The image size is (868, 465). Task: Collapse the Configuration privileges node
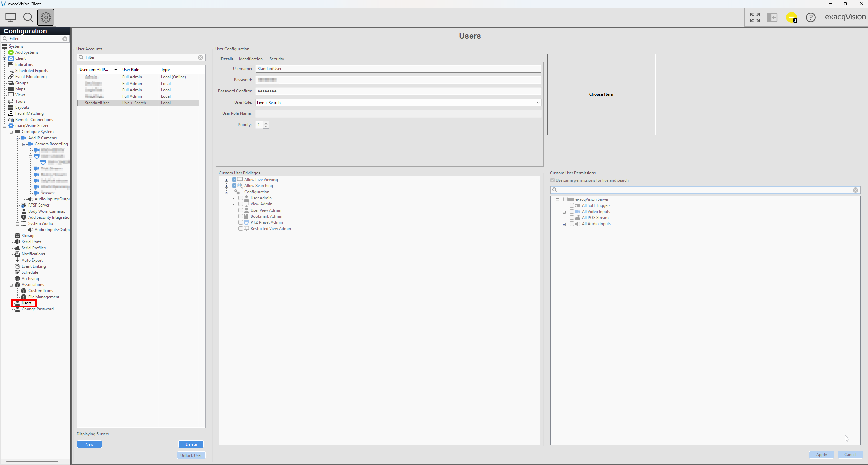click(226, 192)
